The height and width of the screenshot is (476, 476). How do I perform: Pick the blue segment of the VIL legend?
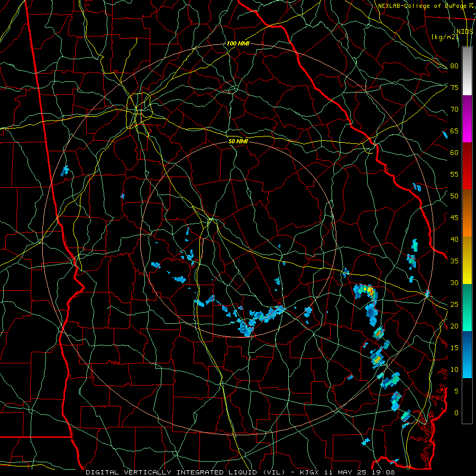click(467, 354)
